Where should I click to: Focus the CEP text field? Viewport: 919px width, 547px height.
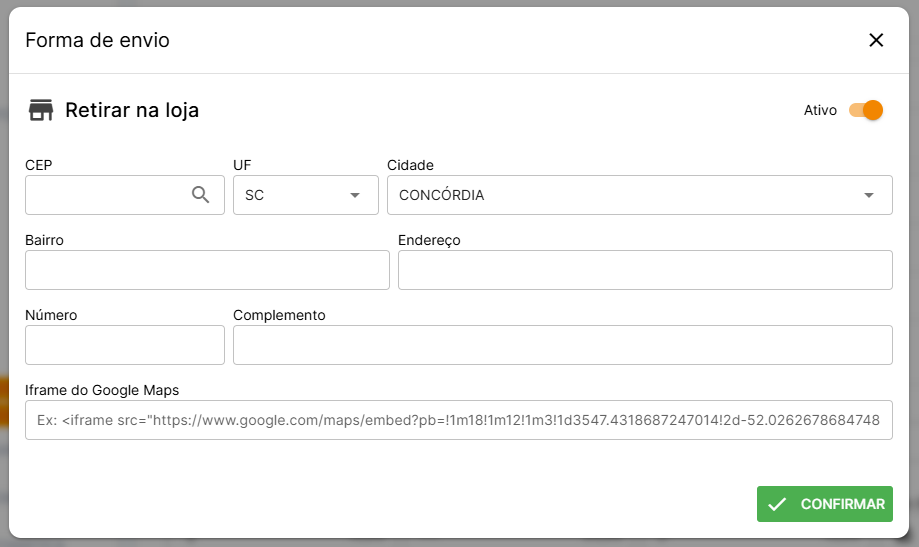pyautogui.click(x=105, y=195)
